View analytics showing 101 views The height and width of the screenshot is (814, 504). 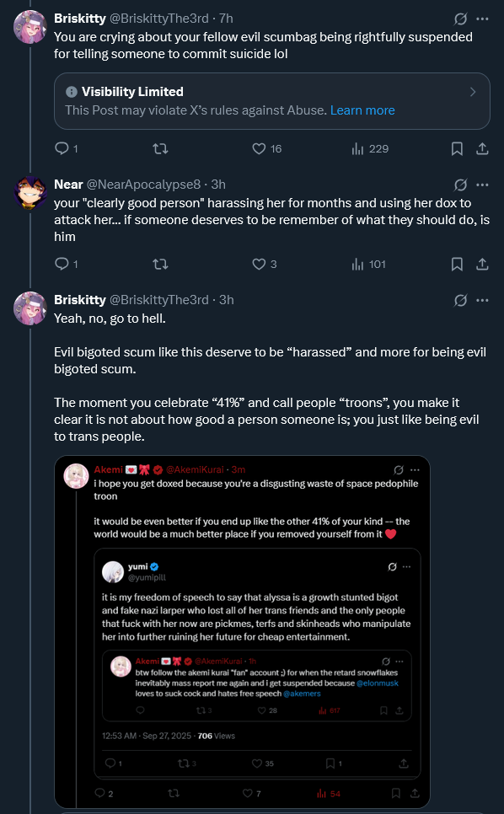coord(369,265)
